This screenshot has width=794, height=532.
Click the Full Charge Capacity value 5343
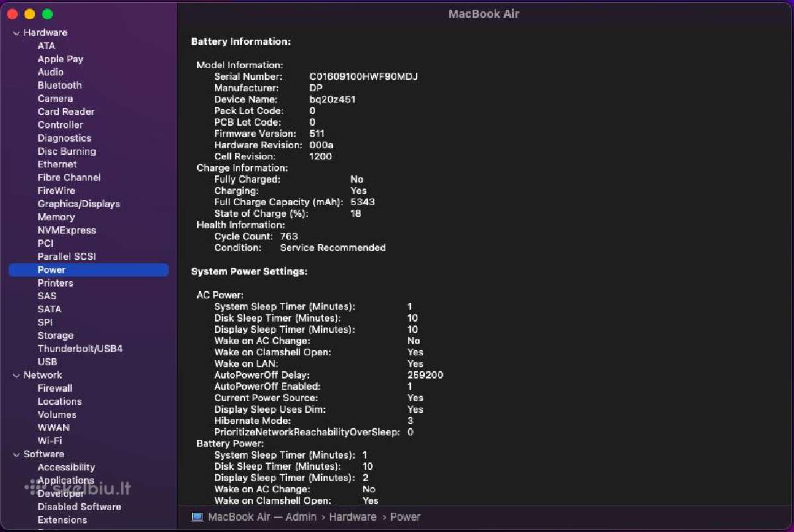pos(363,202)
